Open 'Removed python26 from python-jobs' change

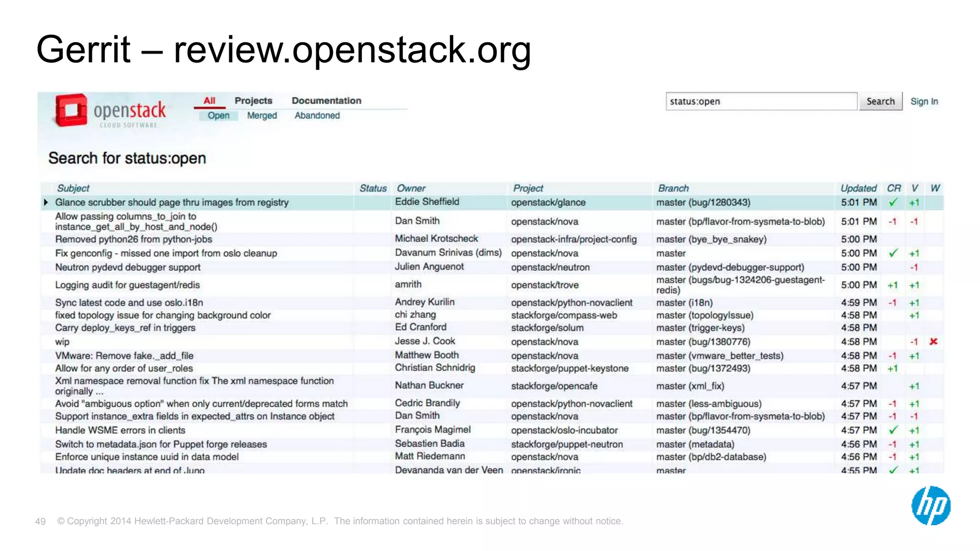click(x=134, y=239)
